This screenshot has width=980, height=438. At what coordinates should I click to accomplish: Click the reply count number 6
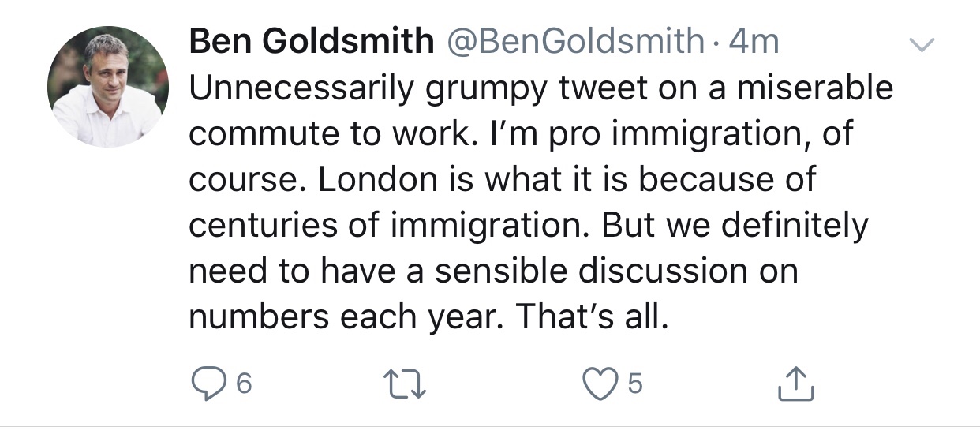pyautogui.click(x=245, y=384)
